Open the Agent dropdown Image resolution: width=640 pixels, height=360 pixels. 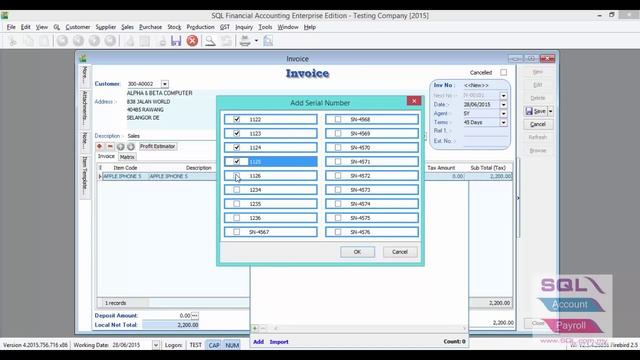503,113
